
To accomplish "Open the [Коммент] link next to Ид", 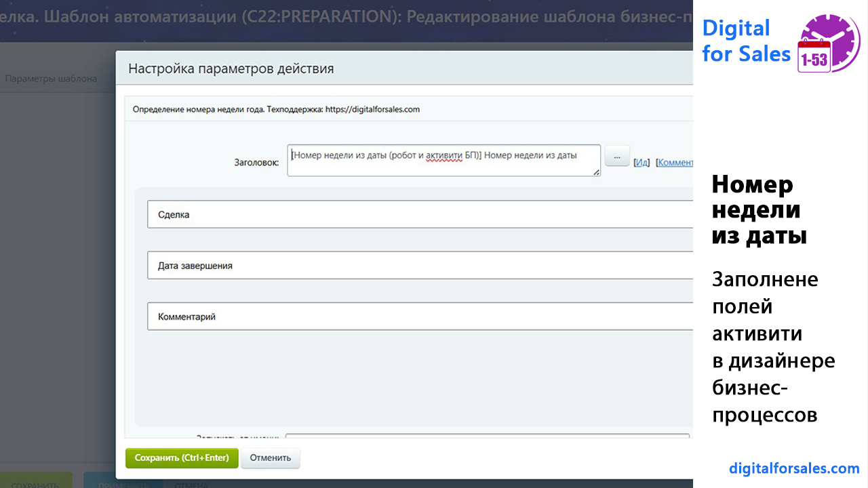I will [x=674, y=163].
